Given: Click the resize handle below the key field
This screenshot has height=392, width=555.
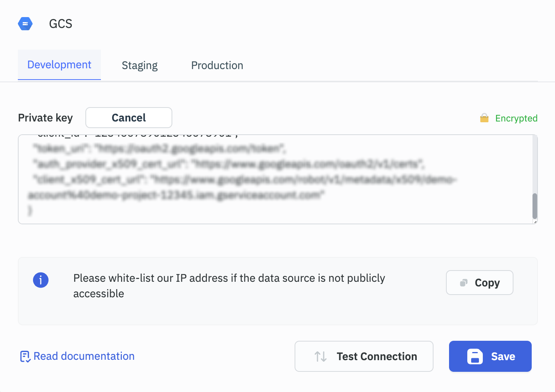Looking at the screenshot, I should coord(536,221).
